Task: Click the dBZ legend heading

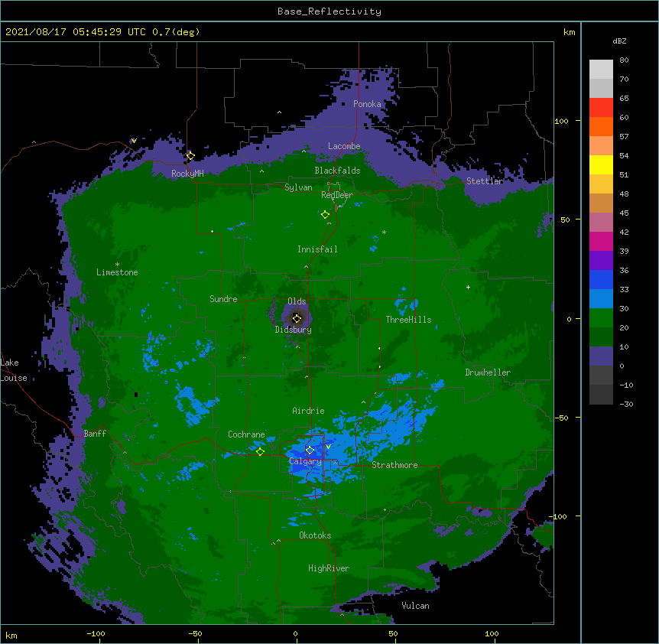Action: (619, 41)
